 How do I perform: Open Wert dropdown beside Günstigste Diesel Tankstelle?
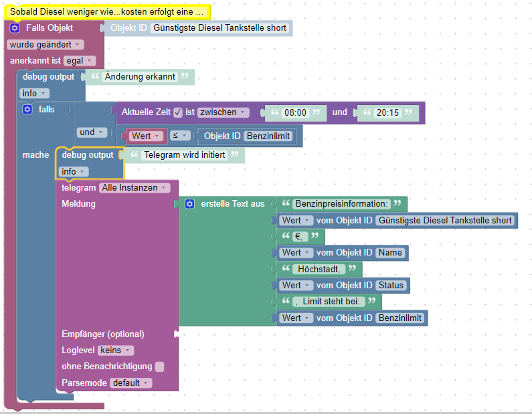point(296,221)
